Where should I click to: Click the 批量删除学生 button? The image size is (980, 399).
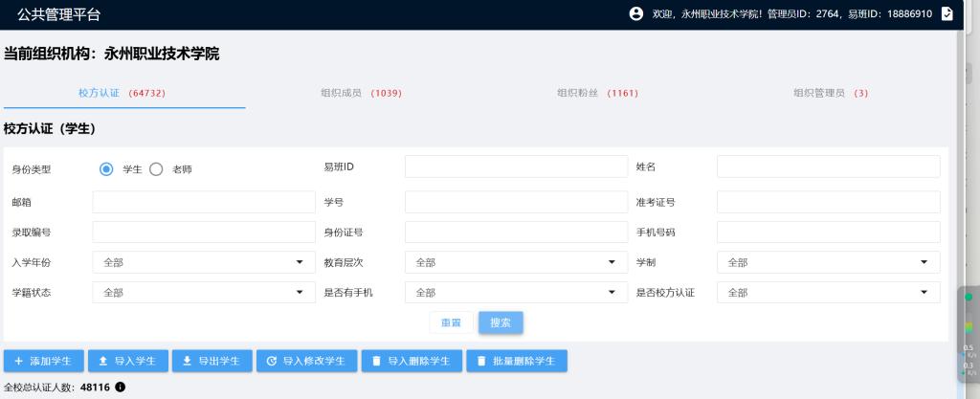[x=516, y=361]
